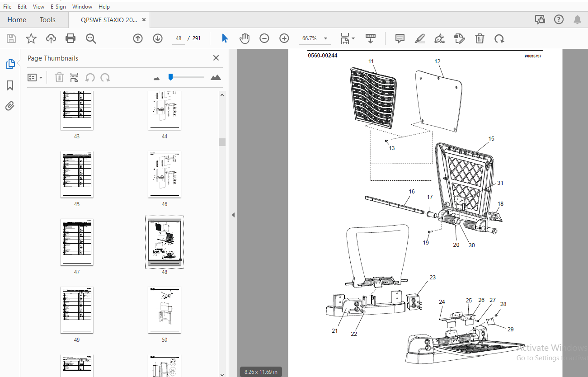Viewport: 588px width, 377px height.
Task: Open the Bookmarks panel icon
Action: (10, 85)
